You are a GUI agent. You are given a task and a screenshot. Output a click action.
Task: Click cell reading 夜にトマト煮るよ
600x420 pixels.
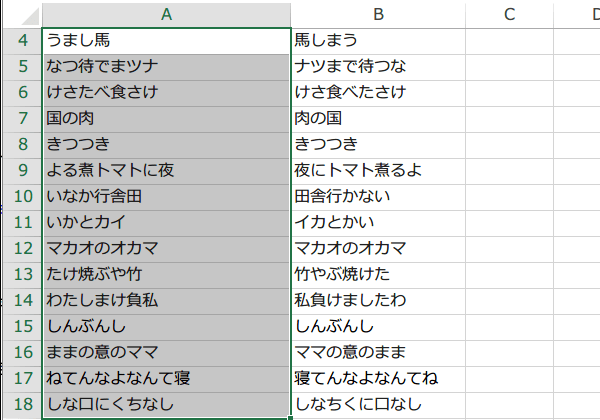pos(378,170)
